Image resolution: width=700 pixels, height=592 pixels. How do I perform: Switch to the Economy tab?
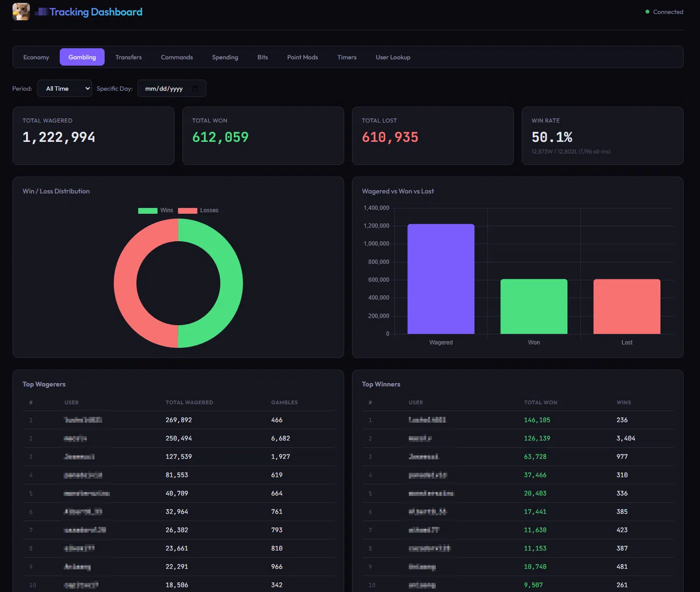click(x=36, y=57)
